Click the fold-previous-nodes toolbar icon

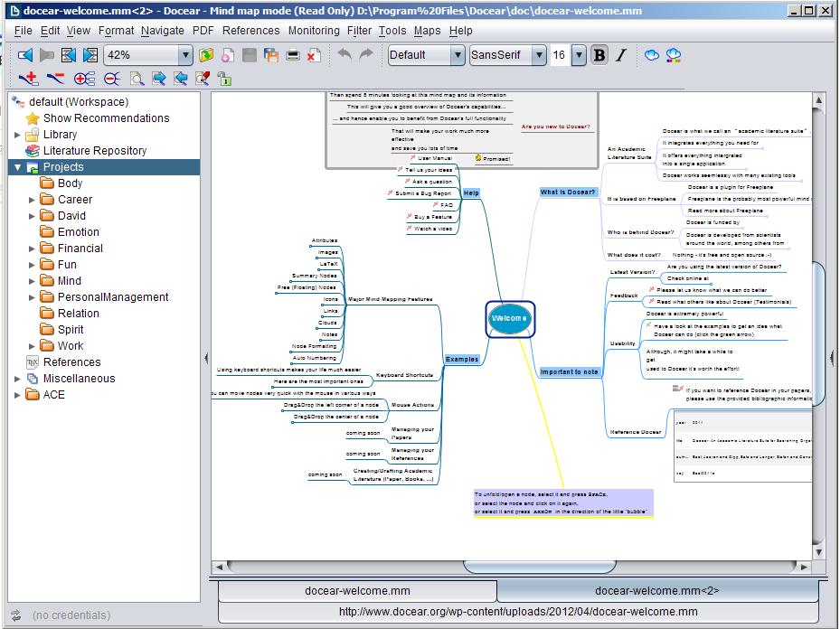(x=69, y=55)
